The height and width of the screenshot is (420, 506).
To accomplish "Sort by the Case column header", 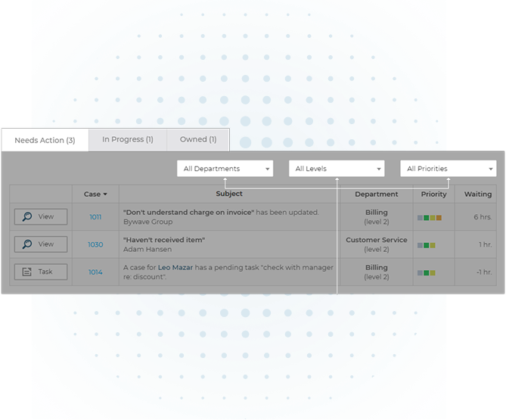I will click(x=95, y=194).
